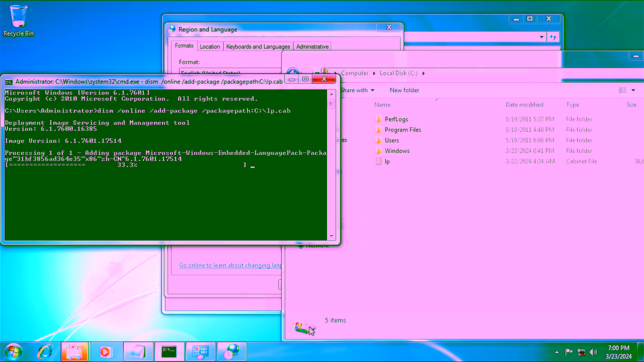Click the Program Files folder icon
Viewport: 644px width, 362px height.
point(379,130)
